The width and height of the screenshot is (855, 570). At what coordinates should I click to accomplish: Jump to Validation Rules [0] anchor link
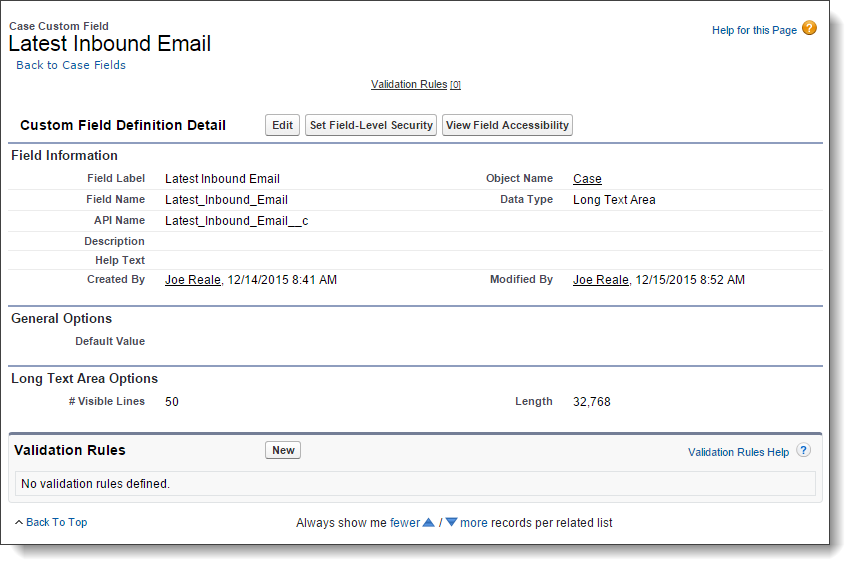416,85
